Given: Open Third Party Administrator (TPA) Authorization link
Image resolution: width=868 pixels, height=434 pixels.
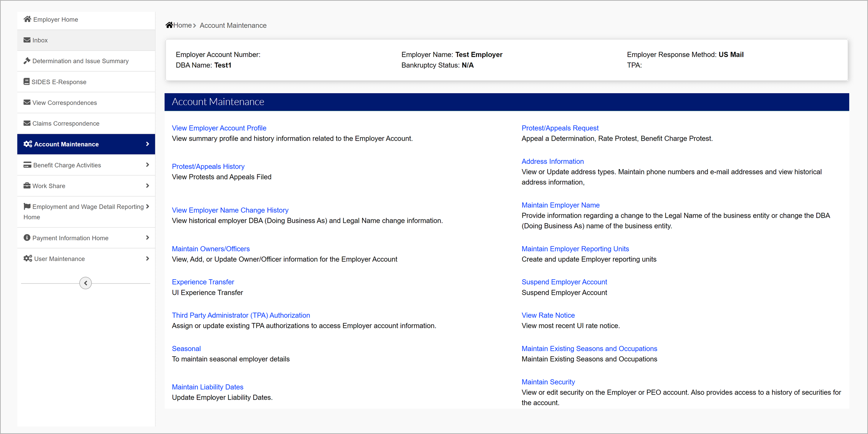Looking at the screenshot, I should 241,315.
